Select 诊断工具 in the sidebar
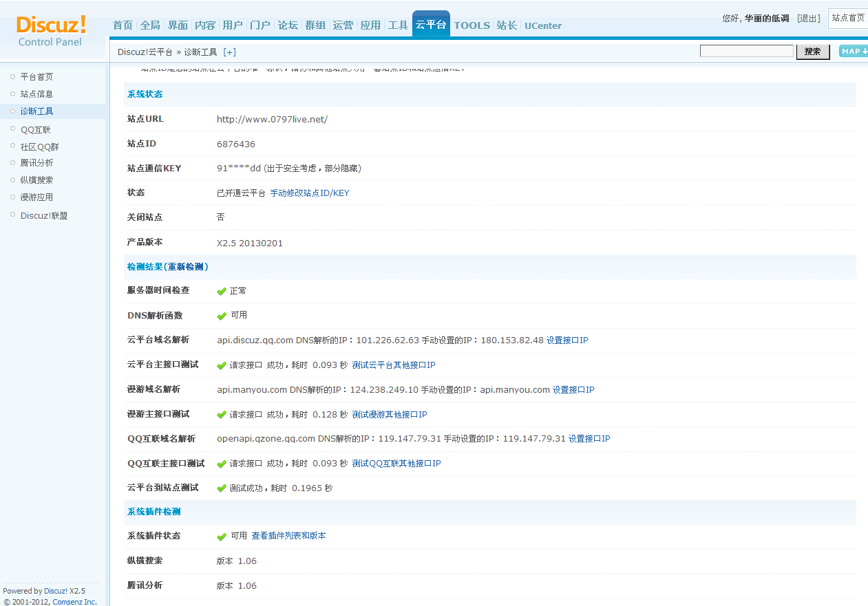 pos(36,111)
